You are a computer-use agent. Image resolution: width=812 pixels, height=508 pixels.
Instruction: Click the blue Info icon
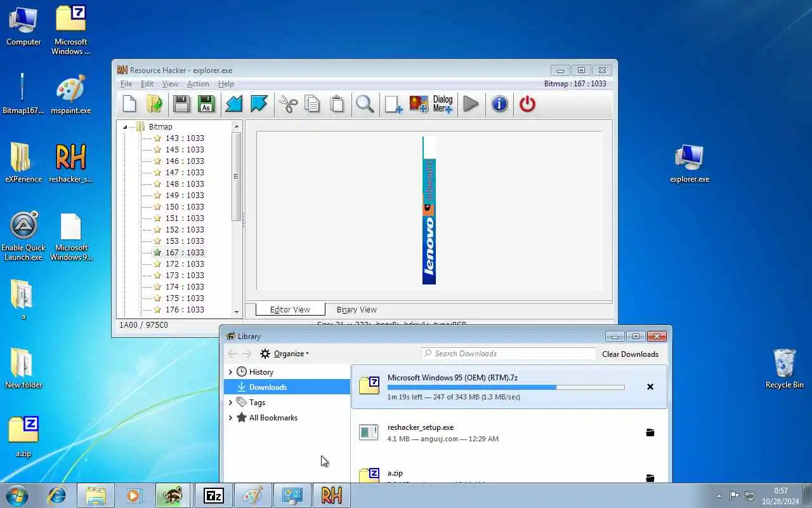(499, 104)
